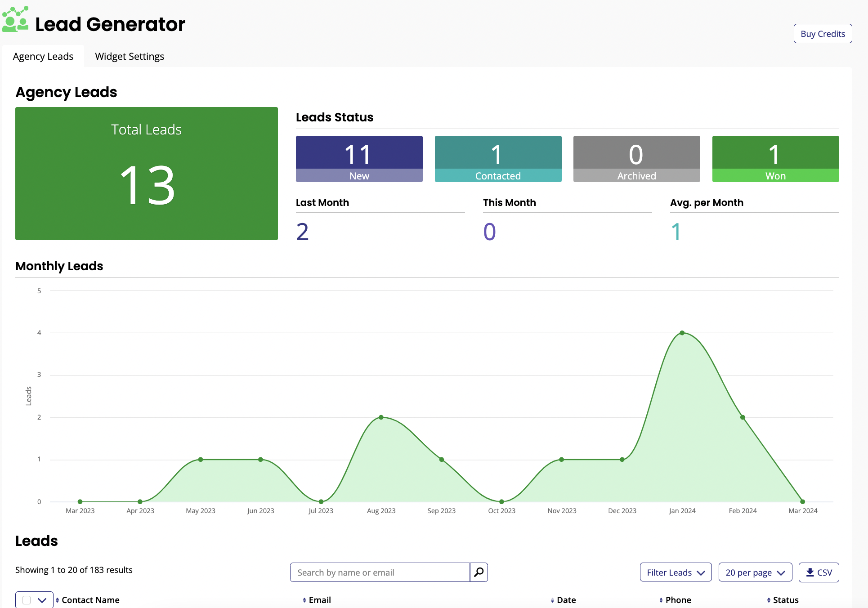868x608 pixels.
Task: Click the Won leads status tile
Action: click(775, 158)
